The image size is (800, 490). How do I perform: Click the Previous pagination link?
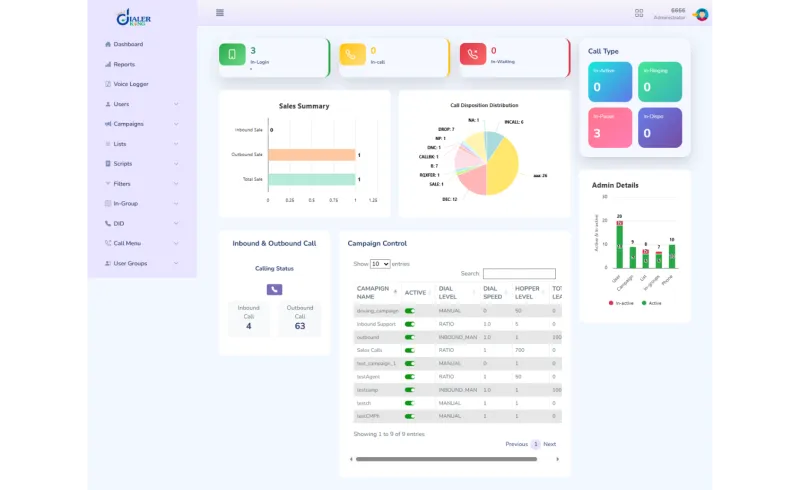click(x=516, y=444)
